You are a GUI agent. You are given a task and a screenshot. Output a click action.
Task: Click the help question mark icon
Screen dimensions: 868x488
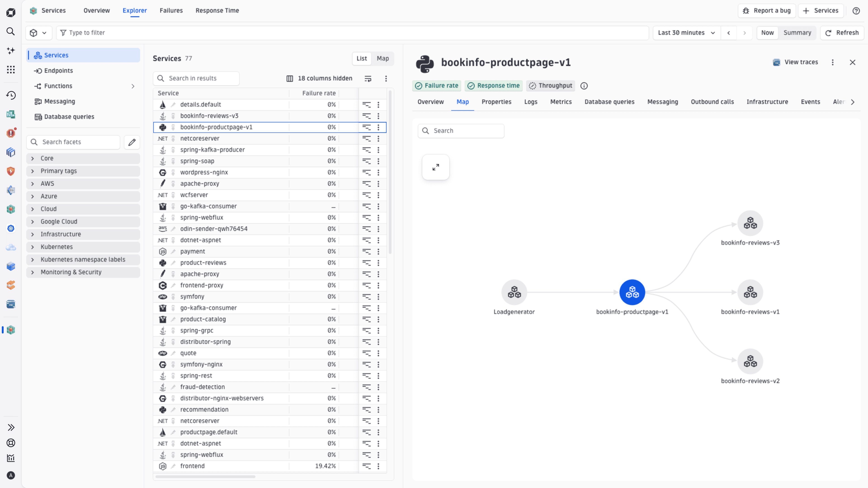[856, 11]
